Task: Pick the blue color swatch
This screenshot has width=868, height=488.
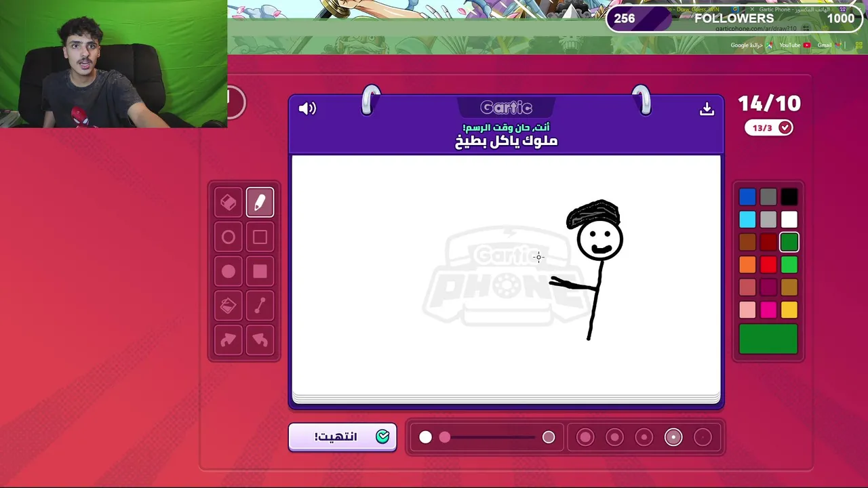Action: [x=747, y=197]
